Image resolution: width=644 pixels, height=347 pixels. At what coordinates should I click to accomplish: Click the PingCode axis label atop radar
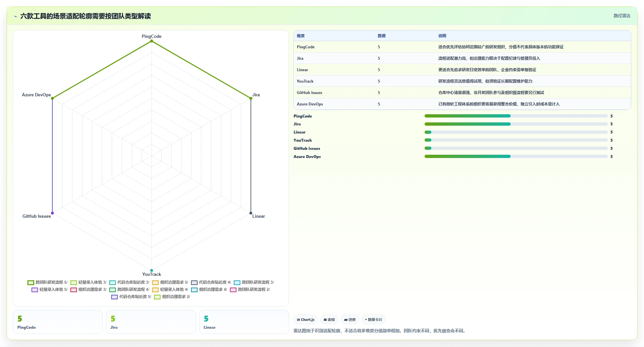click(x=152, y=36)
